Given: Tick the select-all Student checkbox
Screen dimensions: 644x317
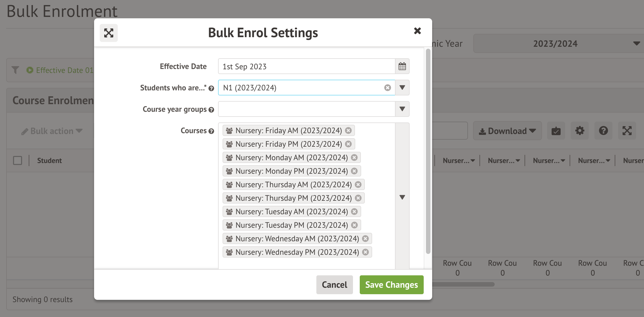Looking at the screenshot, I should [17, 160].
